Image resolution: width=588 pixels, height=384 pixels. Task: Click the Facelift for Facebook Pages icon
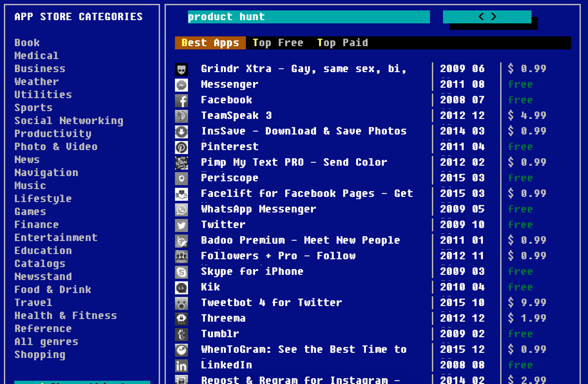coord(181,194)
